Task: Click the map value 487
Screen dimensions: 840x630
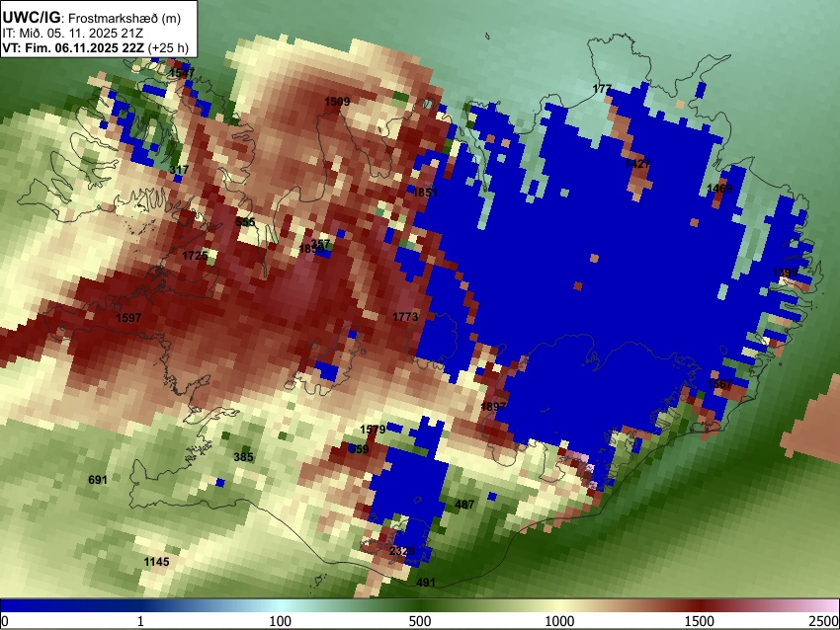Action: point(464,504)
